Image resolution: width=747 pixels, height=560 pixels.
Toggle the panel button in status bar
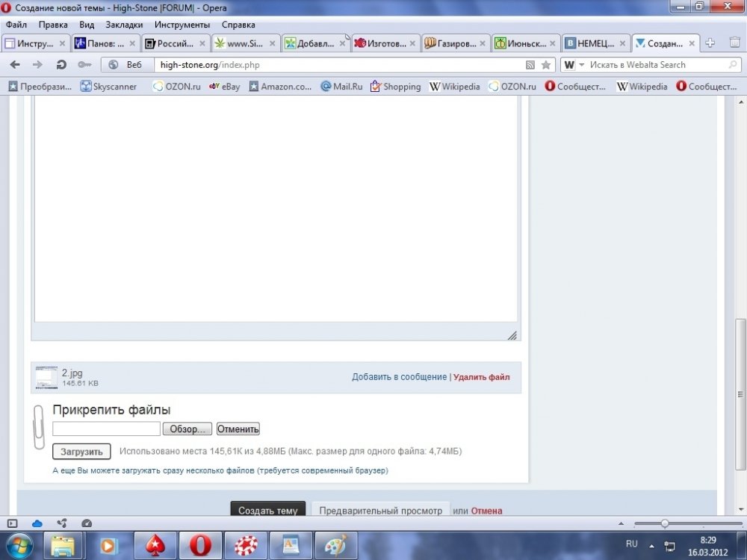pyautogui.click(x=13, y=523)
